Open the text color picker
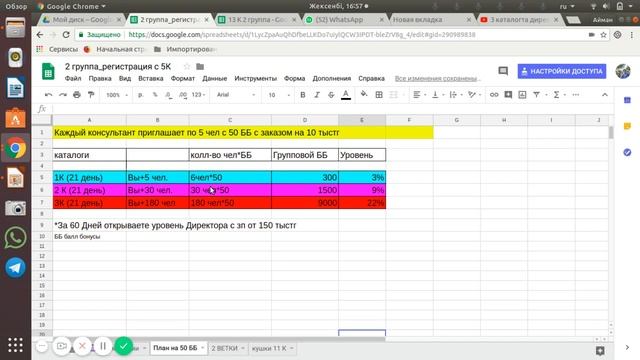The width and height of the screenshot is (640, 360). click(346, 95)
